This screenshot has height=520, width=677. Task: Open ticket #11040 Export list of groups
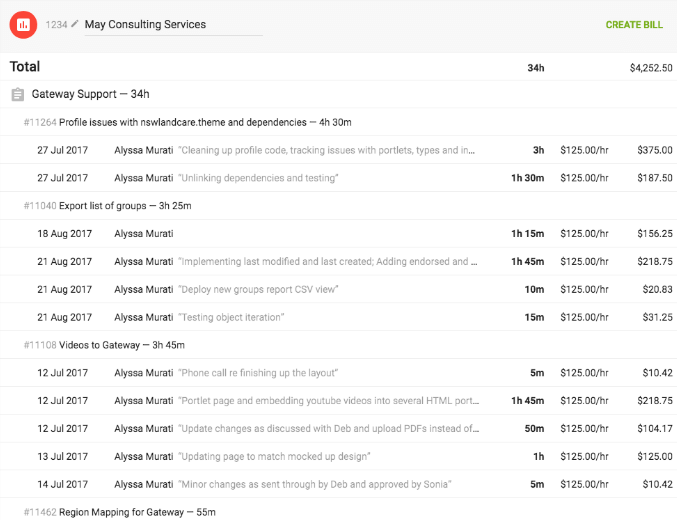click(108, 206)
